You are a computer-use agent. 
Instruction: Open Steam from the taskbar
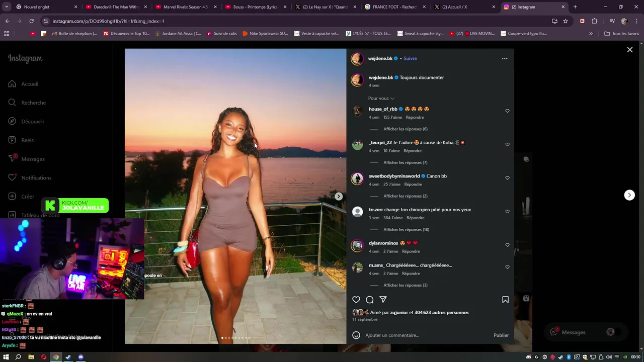(68, 357)
